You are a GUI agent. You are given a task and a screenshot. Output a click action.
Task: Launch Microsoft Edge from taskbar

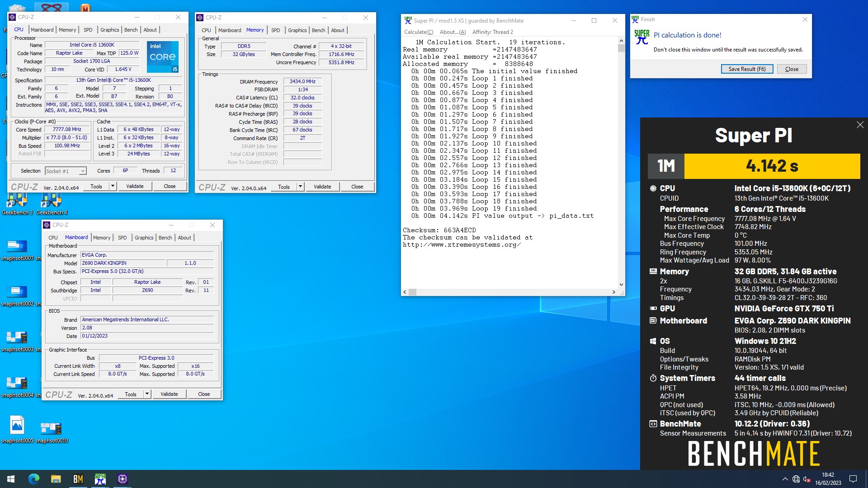click(x=34, y=479)
